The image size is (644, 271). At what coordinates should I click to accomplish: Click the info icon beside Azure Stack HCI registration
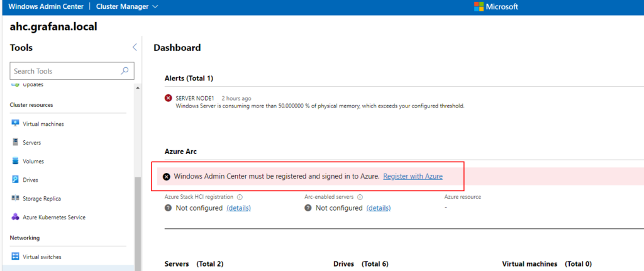point(240,197)
